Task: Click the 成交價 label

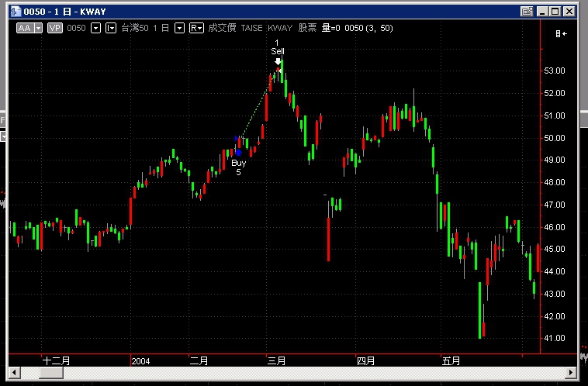Action: (x=222, y=28)
